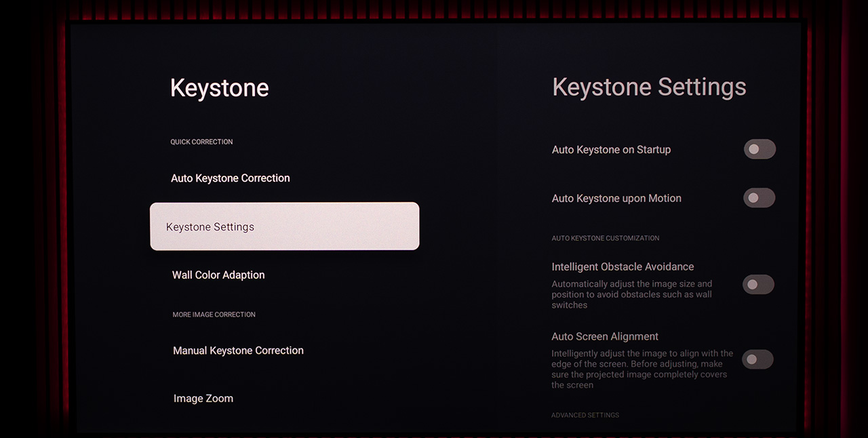Open the highlighted Keystone Settings item

tap(284, 226)
